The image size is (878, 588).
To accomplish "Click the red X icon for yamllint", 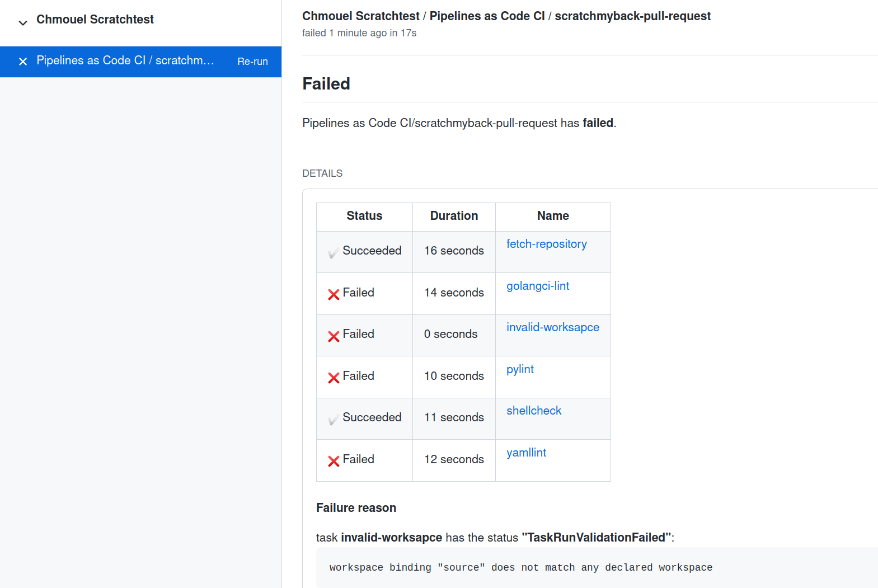I will coord(334,461).
